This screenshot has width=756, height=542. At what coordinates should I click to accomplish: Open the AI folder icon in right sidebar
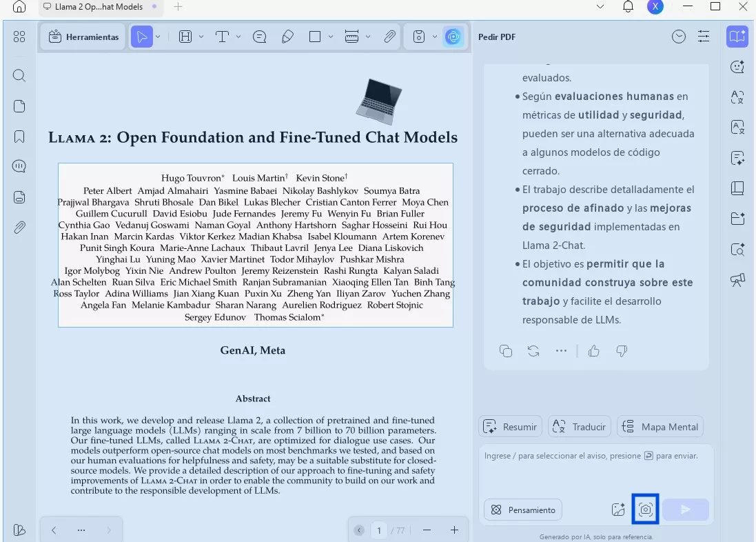click(737, 219)
